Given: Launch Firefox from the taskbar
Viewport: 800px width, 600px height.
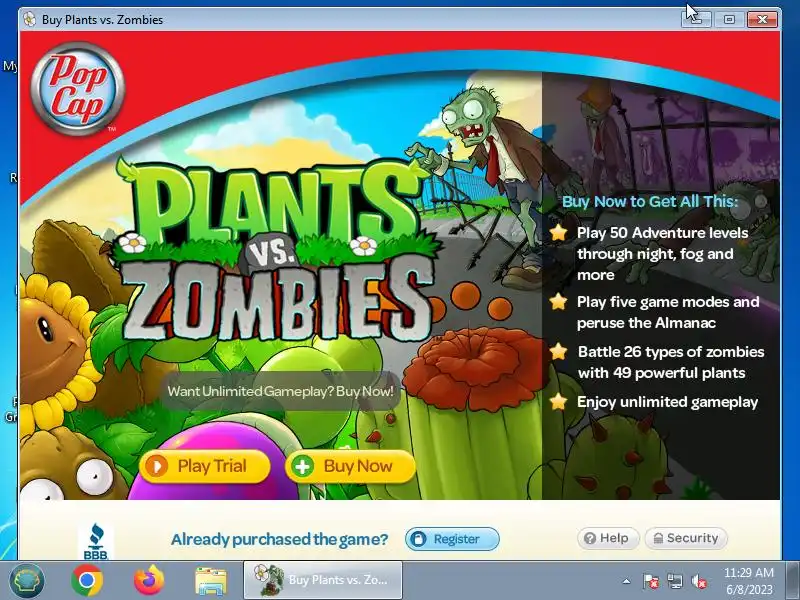Looking at the screenshot, I should 149,581.
